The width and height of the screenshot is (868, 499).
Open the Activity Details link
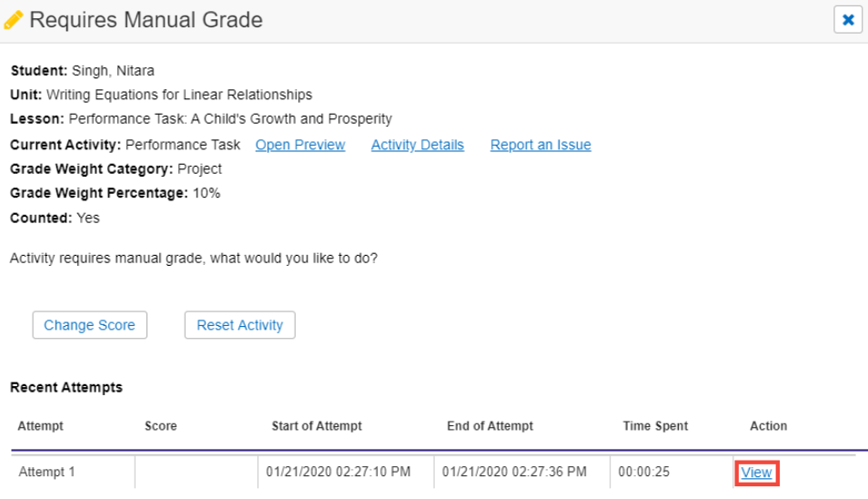[x=417, y=145]
